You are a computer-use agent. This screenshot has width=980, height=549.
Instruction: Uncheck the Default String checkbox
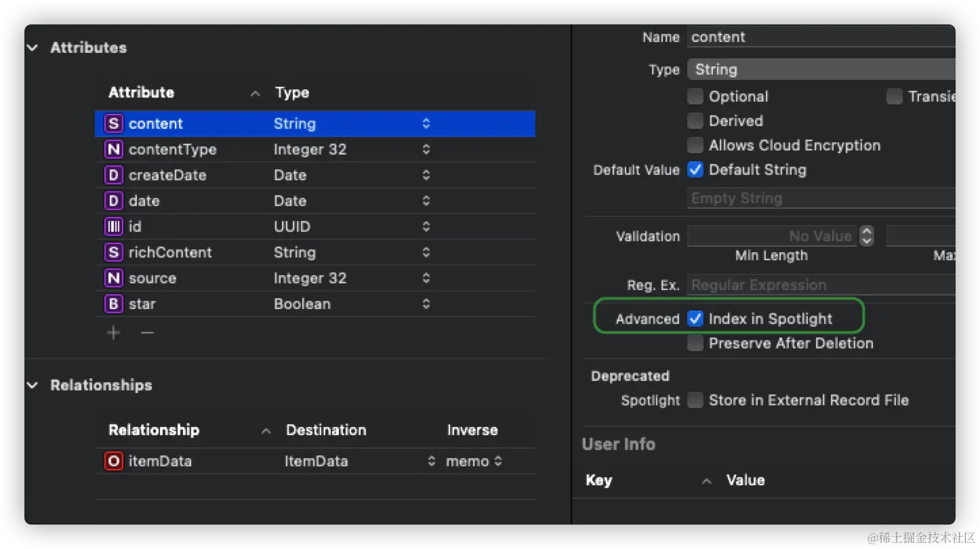[695, 169]
